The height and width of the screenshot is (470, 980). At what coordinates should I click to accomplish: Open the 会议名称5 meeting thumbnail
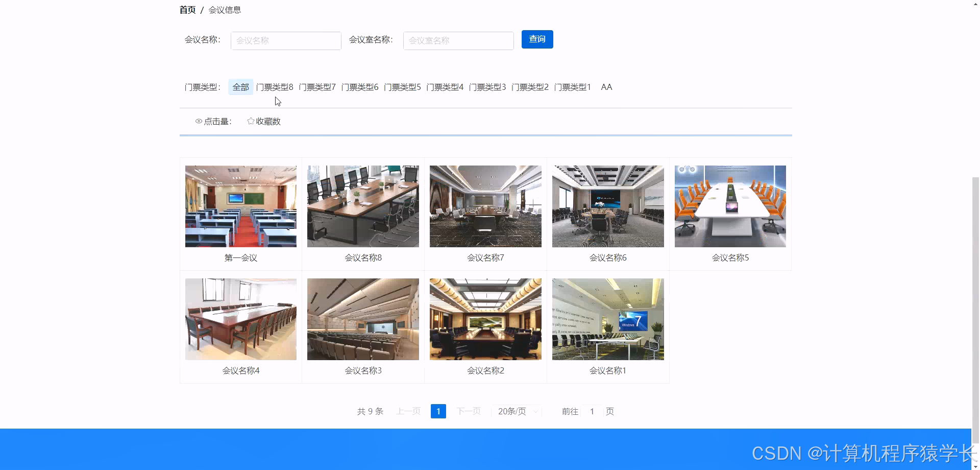click(730, 206)
